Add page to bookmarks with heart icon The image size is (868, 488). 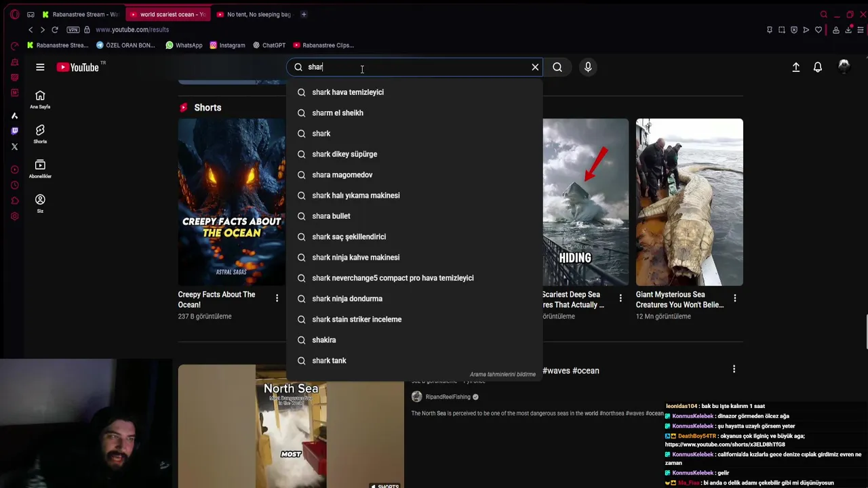pyautogui.click(x=818, y=30)
